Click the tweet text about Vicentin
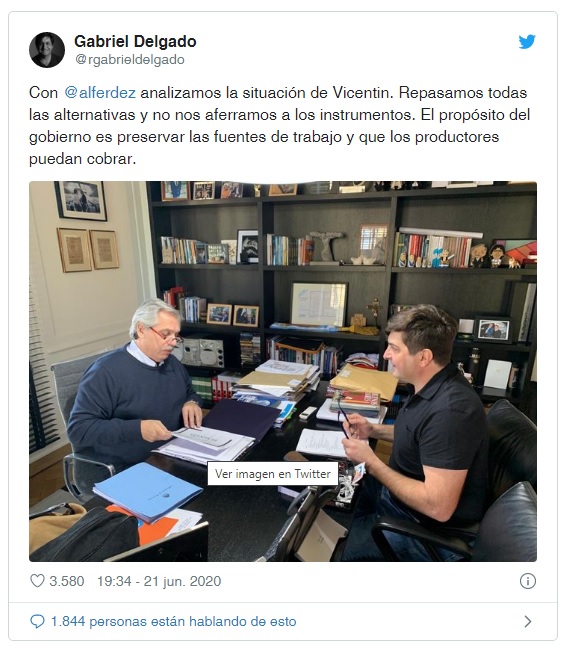 tap(279, 126)
